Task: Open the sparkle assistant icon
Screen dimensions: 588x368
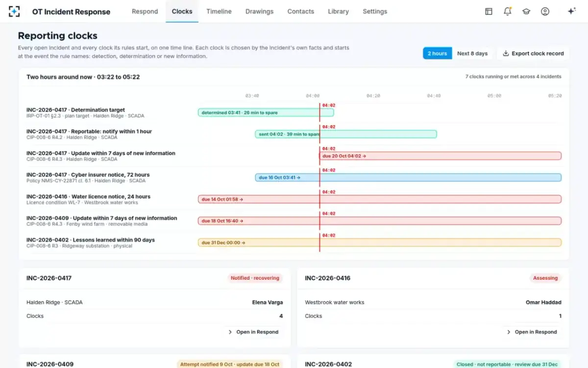Action: coord(571,11)
